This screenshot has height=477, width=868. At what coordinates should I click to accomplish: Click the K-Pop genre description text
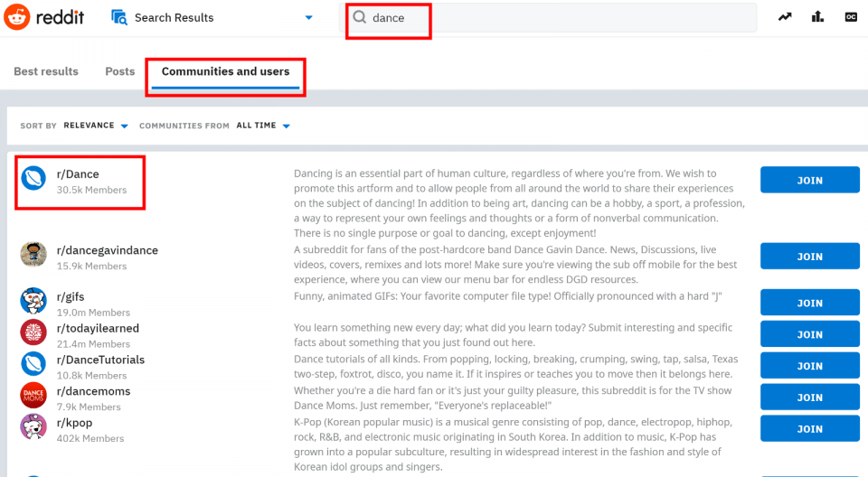tap(514, 444)
